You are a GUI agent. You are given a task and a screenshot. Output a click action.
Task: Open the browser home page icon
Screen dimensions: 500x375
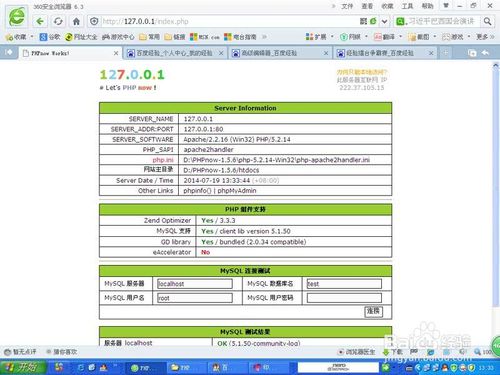coord(76,22)
